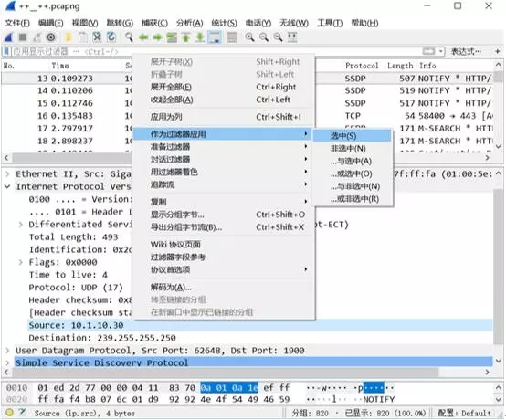
Task: Save the capture file
Action: [82, 37]
